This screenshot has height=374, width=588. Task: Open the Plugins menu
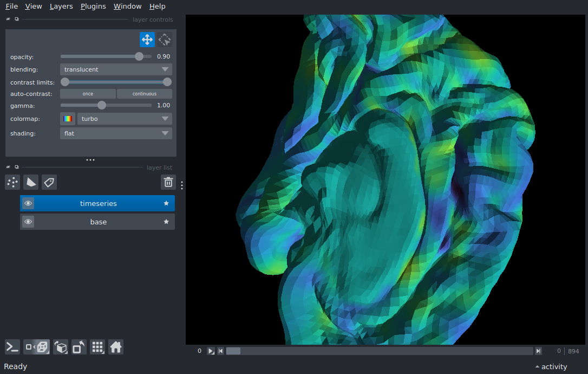[93, 7]
